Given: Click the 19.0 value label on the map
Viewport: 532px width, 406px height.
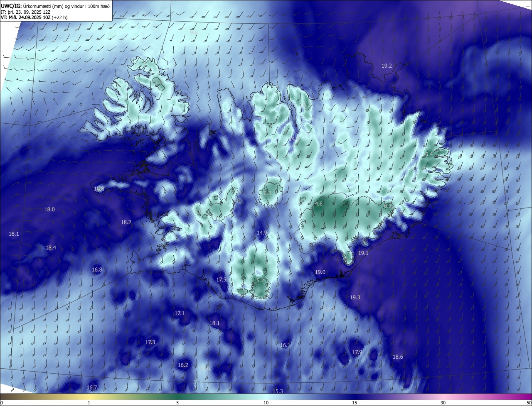Looking at the screenshot, I should [x=320, y=272].
